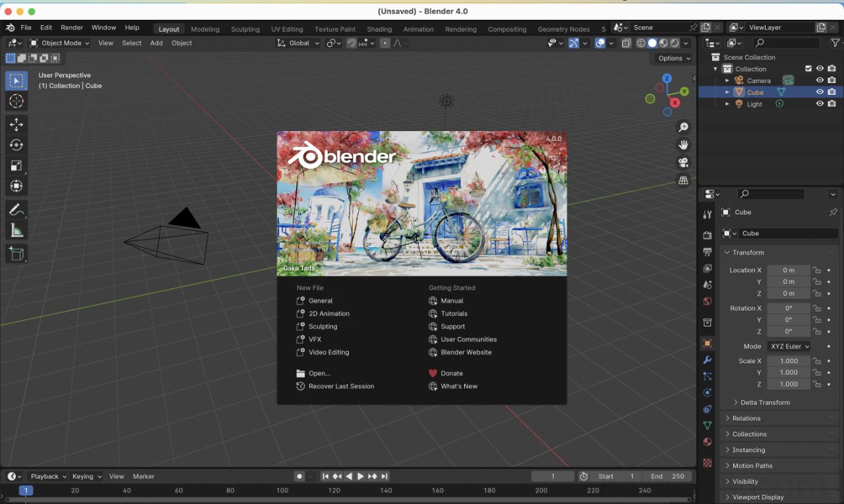
Task: Select the Move tool
Action: point(16,125)
